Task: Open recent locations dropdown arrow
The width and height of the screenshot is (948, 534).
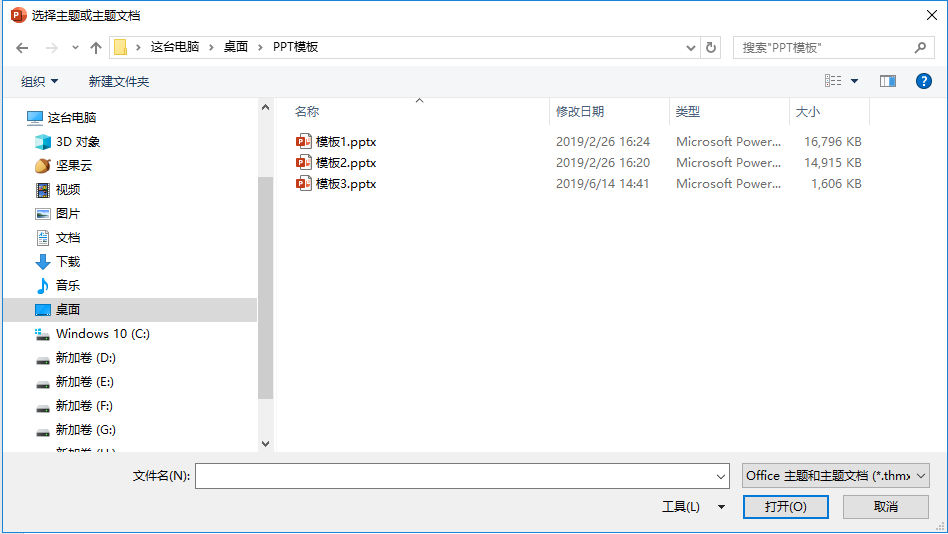Action: [75, 48]
